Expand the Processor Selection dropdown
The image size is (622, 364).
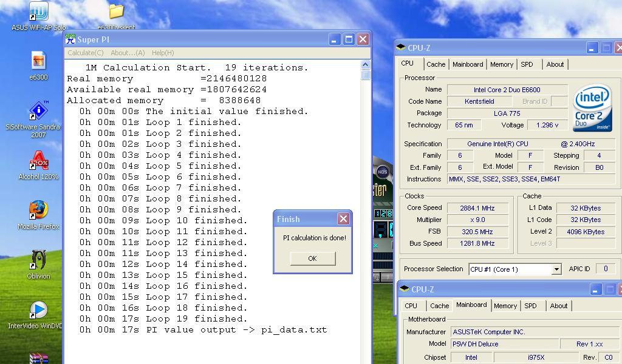(x=556, y=269)
